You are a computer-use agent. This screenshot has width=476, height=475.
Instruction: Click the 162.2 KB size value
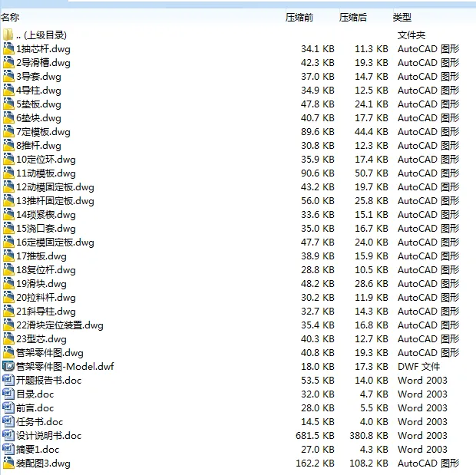(x=315, y=463)
